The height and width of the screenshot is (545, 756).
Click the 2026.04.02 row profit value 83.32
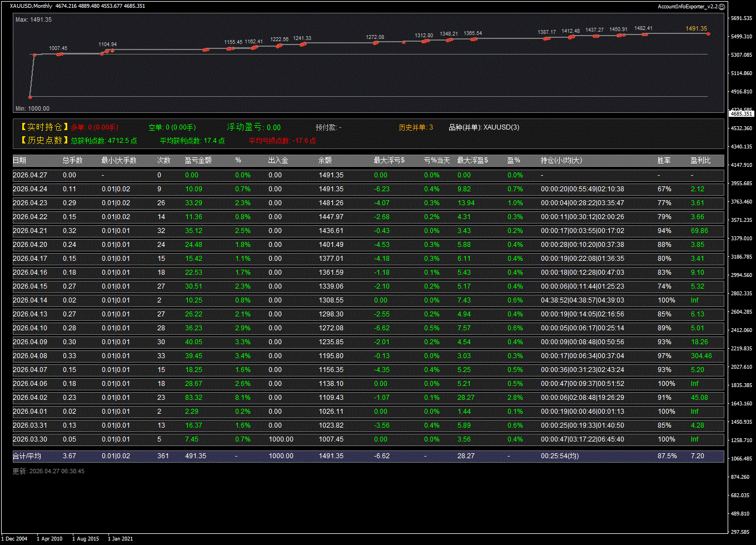click(193, 398)
